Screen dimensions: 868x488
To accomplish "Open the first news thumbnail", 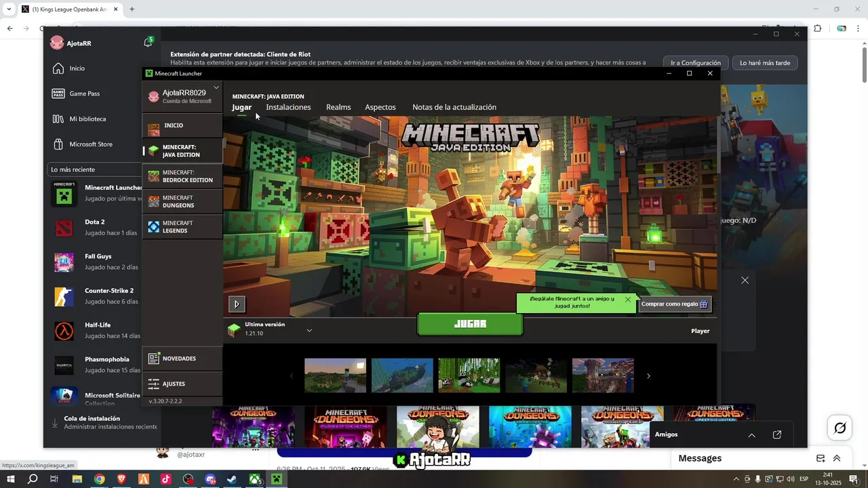I will click(335, 375).
